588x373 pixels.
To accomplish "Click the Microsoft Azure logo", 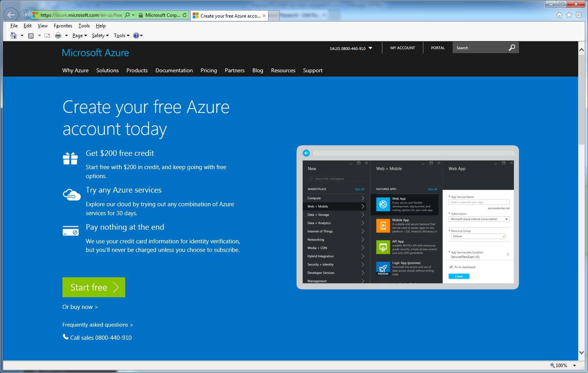I will (x=95, y=53).
